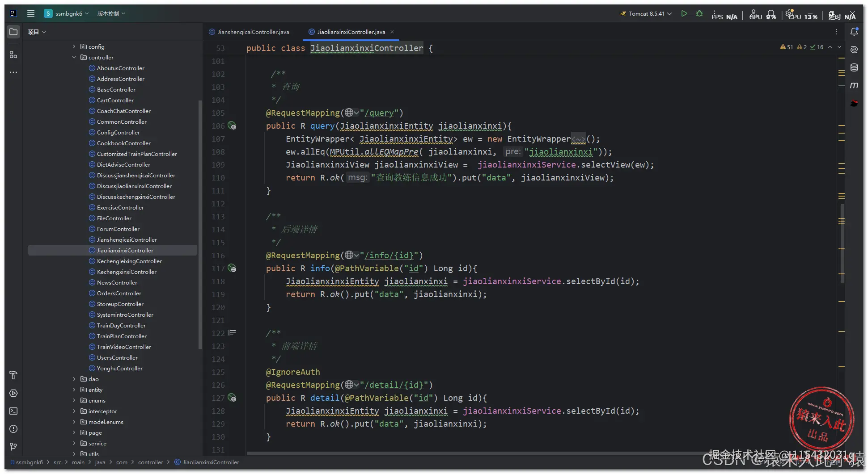868x474 pixels.
Task: Collapse the controller folder
Action: point(74,57)
